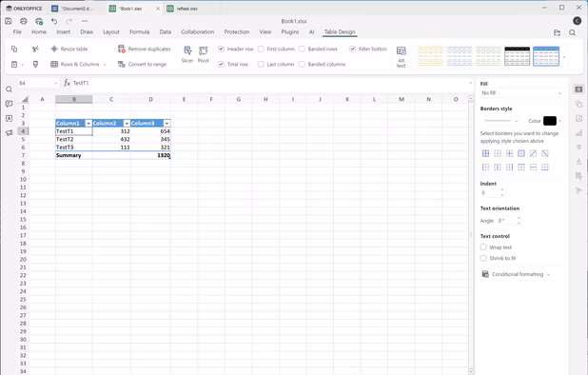Screen dimensions: 588x375
Task: Apply the yellow table style thumbnail
Action: 430,56
